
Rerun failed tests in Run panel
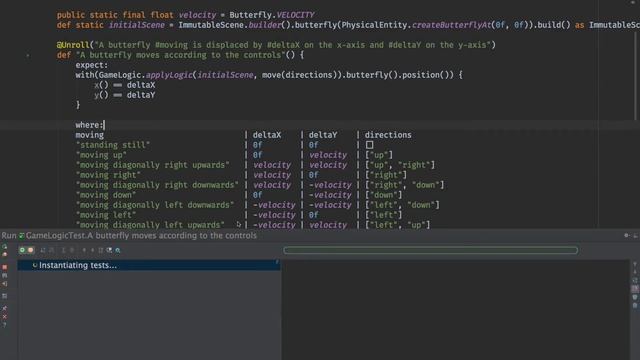4,254
